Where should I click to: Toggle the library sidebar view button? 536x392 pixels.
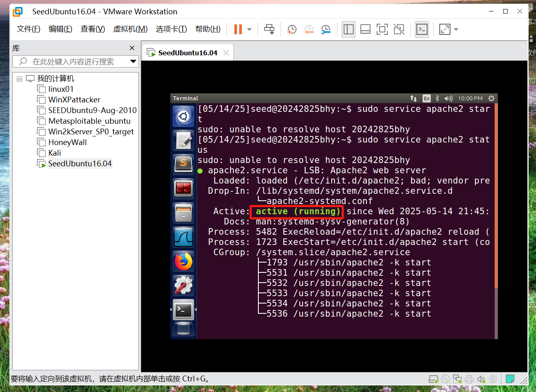[348, 29]
